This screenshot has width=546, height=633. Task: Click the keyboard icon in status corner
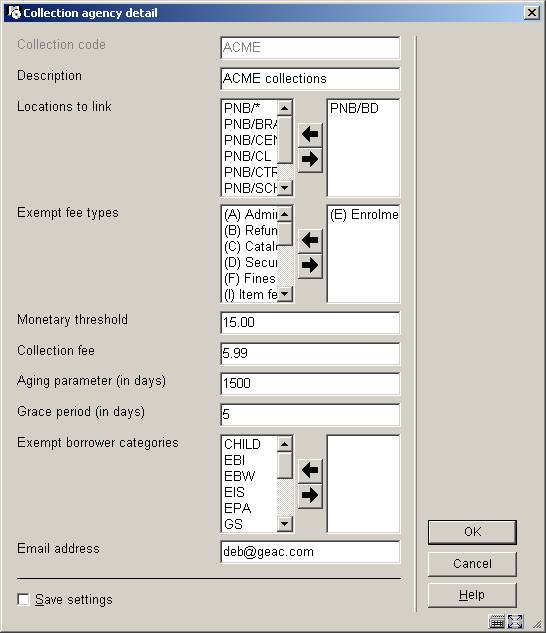(x=497, y=622)
